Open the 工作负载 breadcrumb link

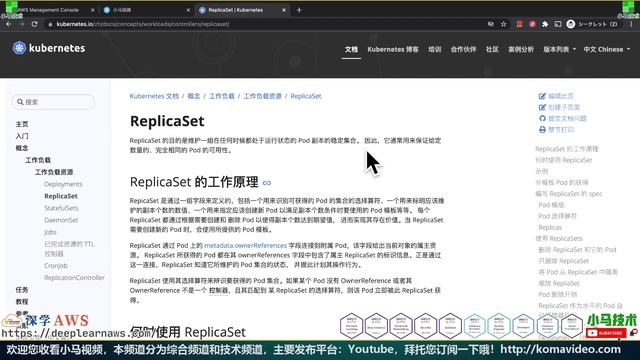point(222,96)
